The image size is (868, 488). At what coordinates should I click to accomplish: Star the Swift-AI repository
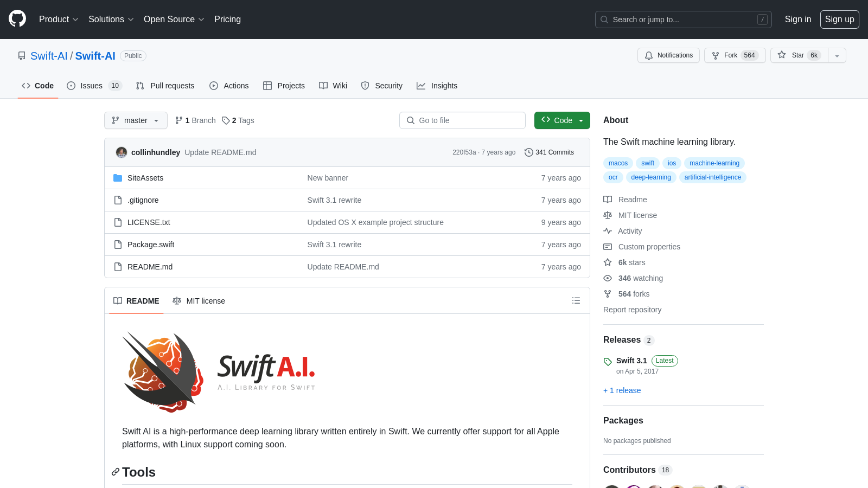pyautogui.click(x=798, y=55)
